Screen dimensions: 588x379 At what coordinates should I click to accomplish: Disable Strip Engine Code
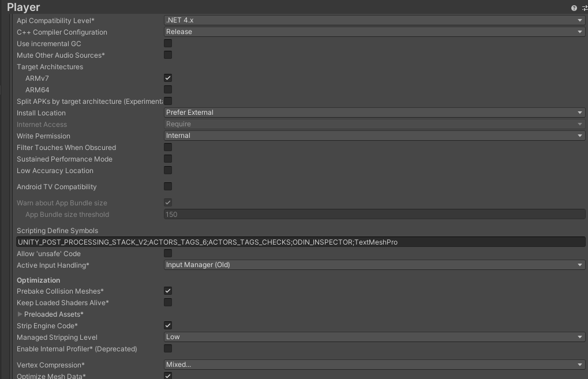[x=167, y=325]
